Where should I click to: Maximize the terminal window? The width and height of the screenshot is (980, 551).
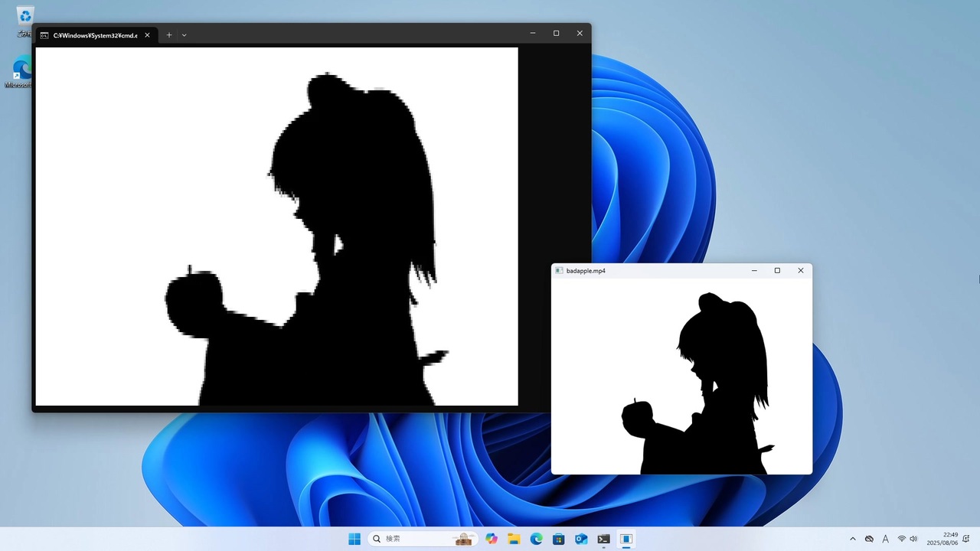coord(556,34)
